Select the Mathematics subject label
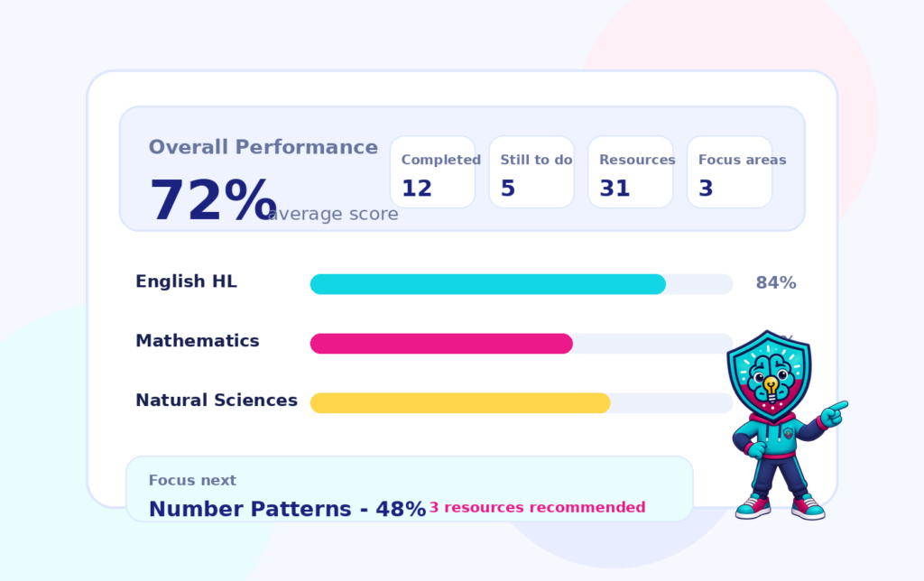924x581 pixels. click(198, 341)
